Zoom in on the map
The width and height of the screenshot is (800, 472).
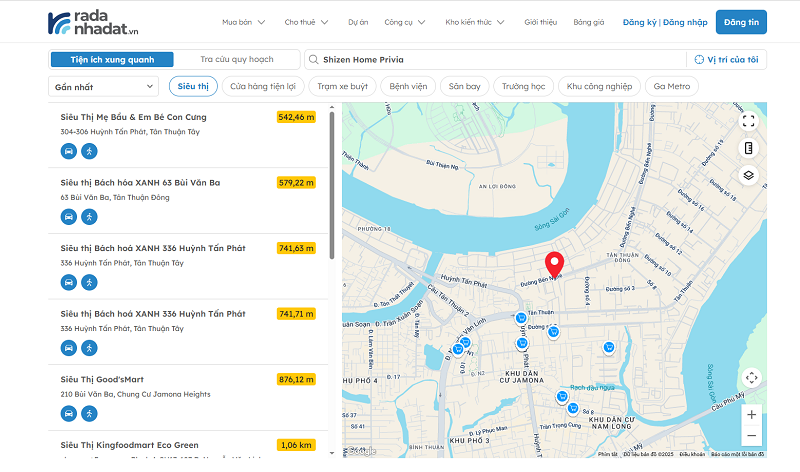752,415
